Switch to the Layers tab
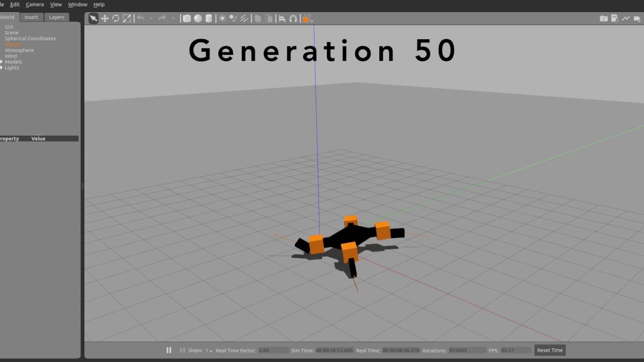The width and height of the screenshot is (644, 362). point(56,17)
